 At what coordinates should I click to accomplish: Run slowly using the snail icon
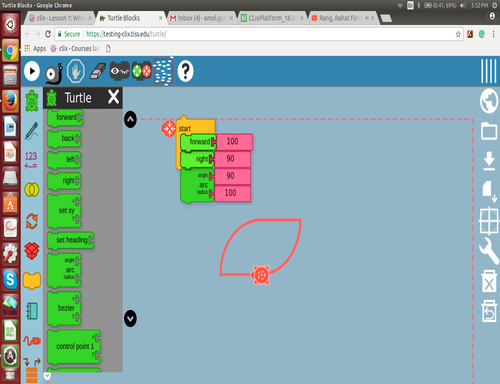[54, 73]
